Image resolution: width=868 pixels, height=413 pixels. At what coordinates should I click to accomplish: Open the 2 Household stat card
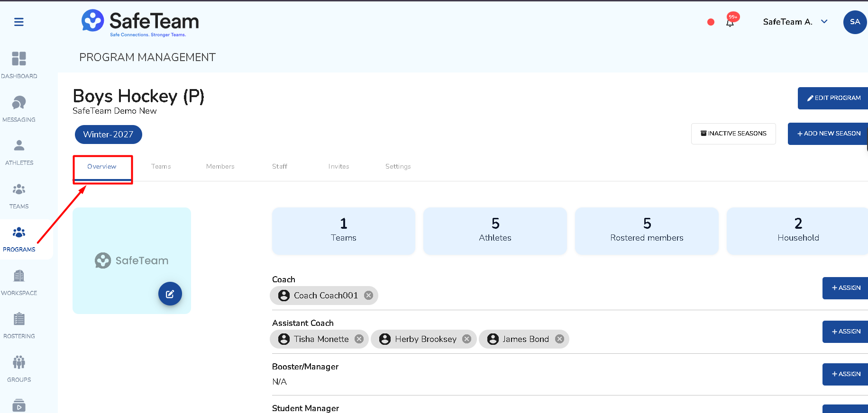click(x=798, y=231)
